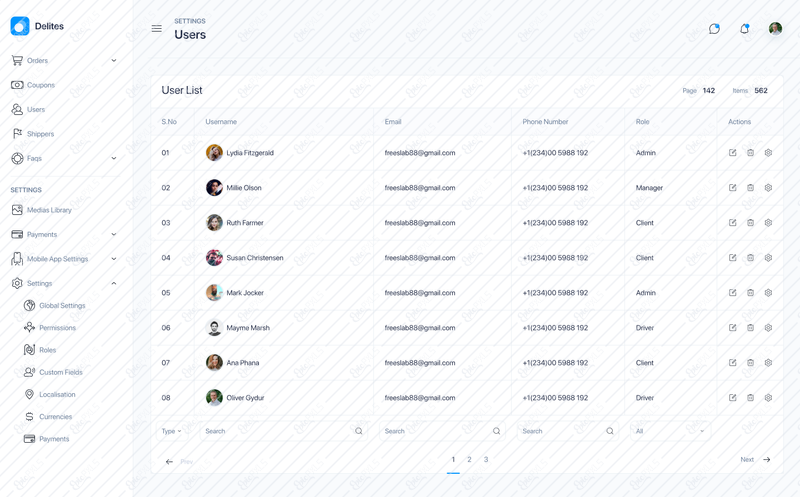This screenshot has height=497, width=800.
Task: Open settings gear for Millie Olson
Action: 768,188
